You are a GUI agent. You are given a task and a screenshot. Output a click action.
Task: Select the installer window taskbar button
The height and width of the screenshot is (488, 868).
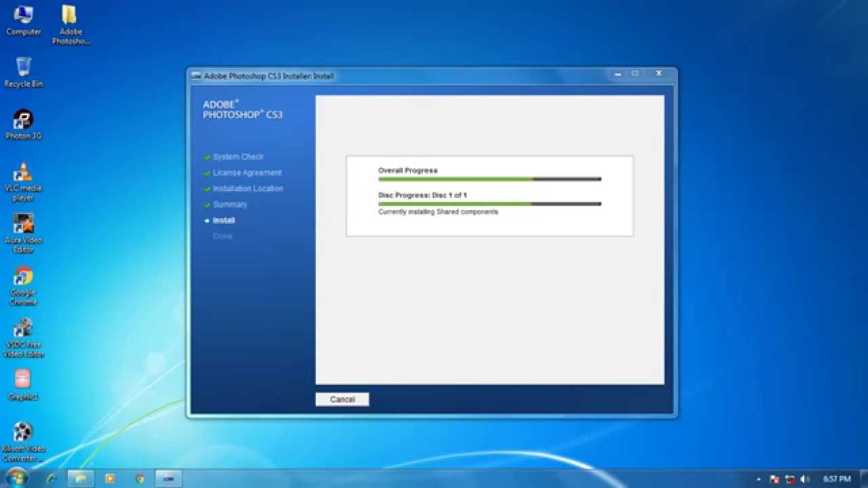point(169,479)
